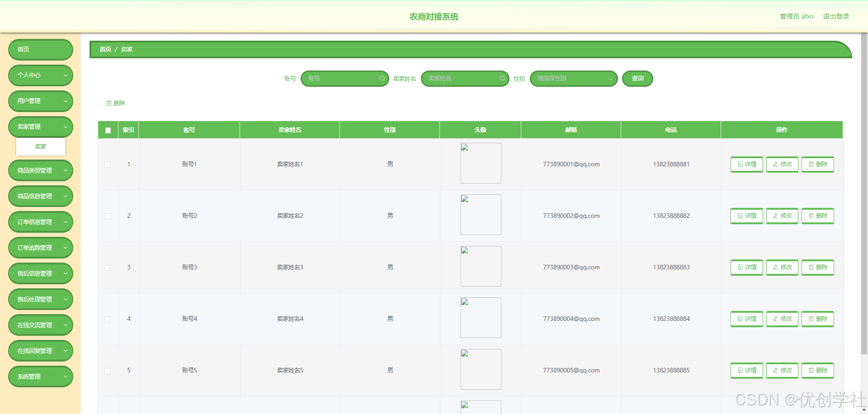Expand 售后处理管理 sidebar menu
The image size is (868, 414).
(x=41, y=299)
